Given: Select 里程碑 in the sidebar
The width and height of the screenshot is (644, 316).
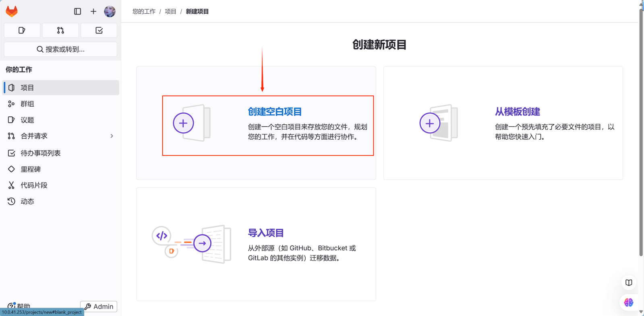Looking at the screenshot, I should (x=61, y=169).
